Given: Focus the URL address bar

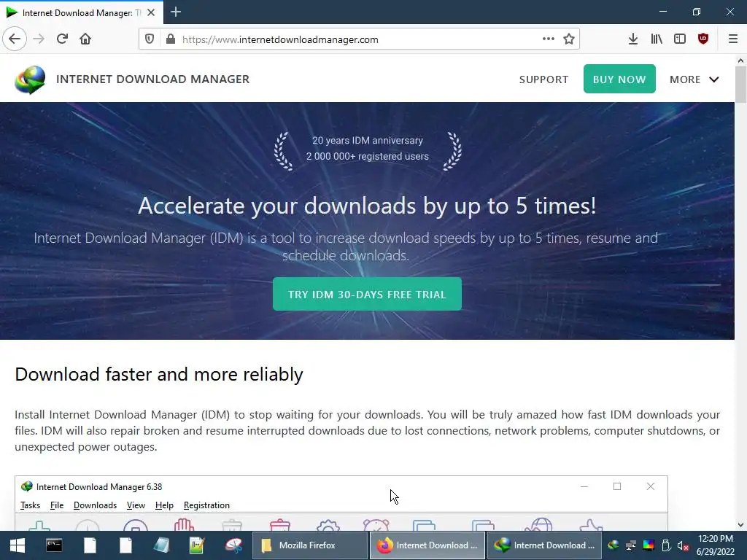Looking at the screenshot, I should tap(357, 39).
